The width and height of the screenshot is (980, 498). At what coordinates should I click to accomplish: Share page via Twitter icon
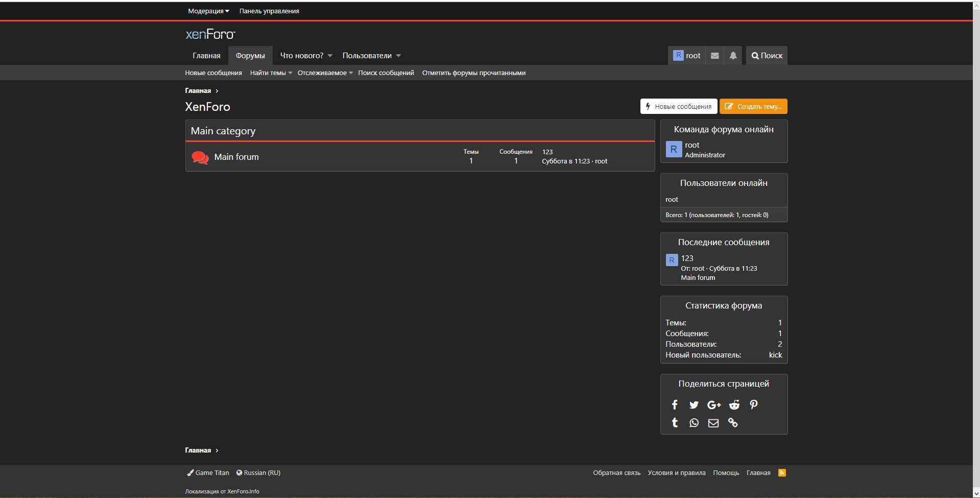coord(694,405)
